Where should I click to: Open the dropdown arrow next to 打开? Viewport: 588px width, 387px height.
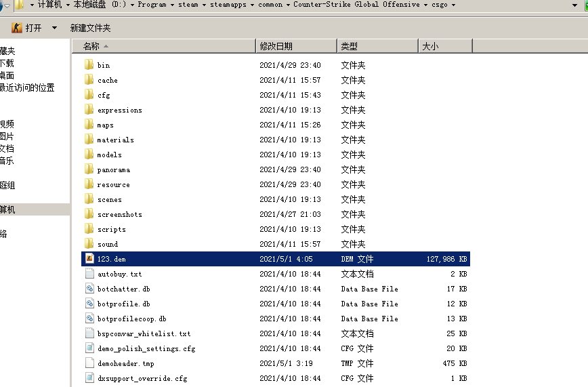(54, 28)
